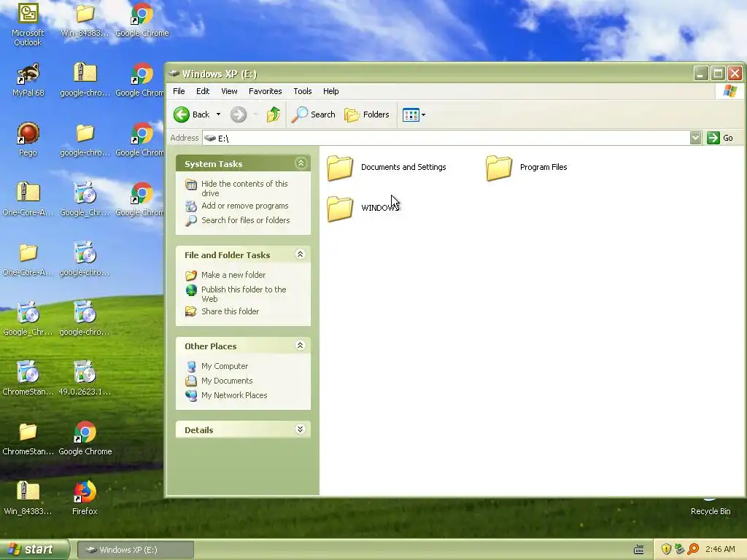The height and width of the screenshot is (560, 747).
Task: Select the Win_84383... folder icon on desktop
Action: pyautogui.click(x=85, y=20)
